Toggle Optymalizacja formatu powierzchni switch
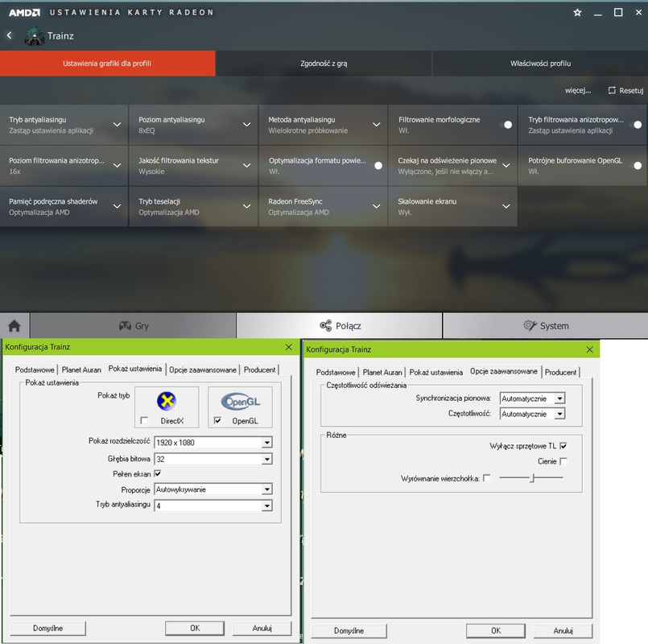This screenshot has width=648, height=644. click(x=376, y=165)
